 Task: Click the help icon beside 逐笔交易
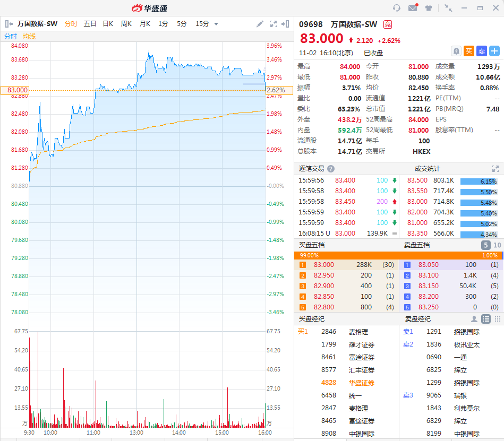(x=331, y=169)
